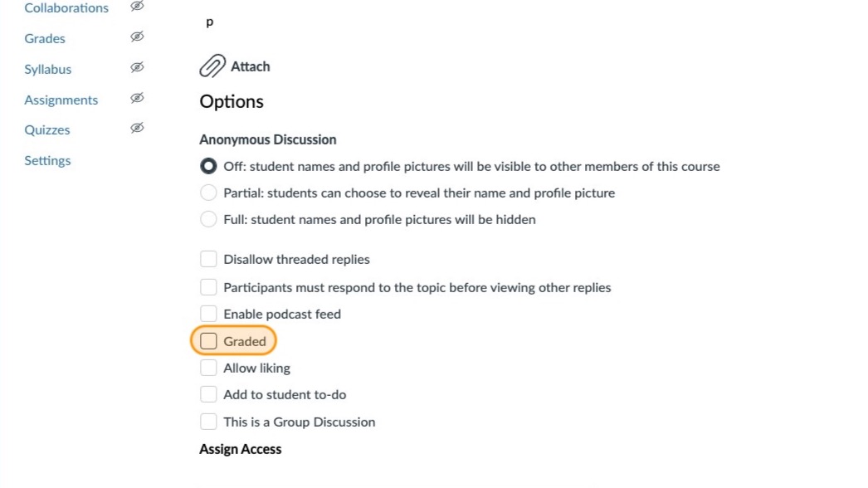The width and height of the screenshot is (868, 488).
Task: Check the highlighted Graded checkbox
Action: (208, 340)
